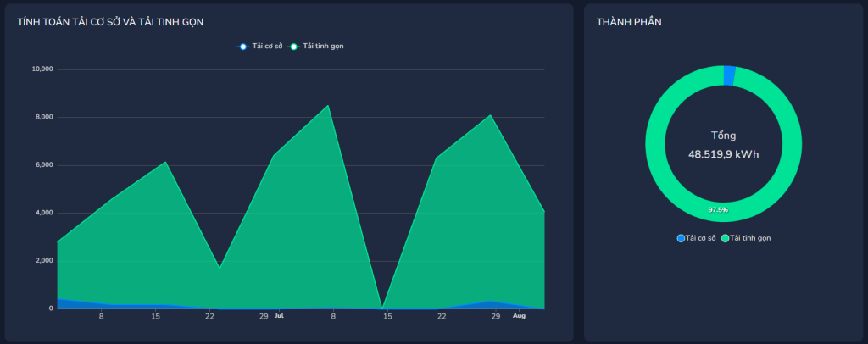Click the Aug label on the x-axis

pyautogui.click(x=520, y=316)
